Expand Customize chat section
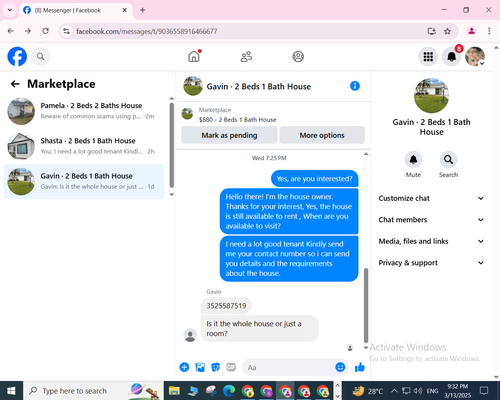 [431, 198]
